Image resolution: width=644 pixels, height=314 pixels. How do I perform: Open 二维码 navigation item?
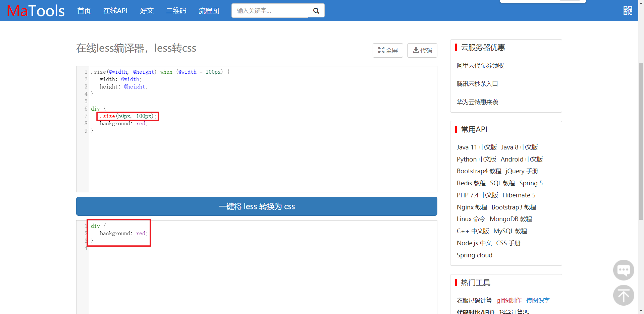176,11
